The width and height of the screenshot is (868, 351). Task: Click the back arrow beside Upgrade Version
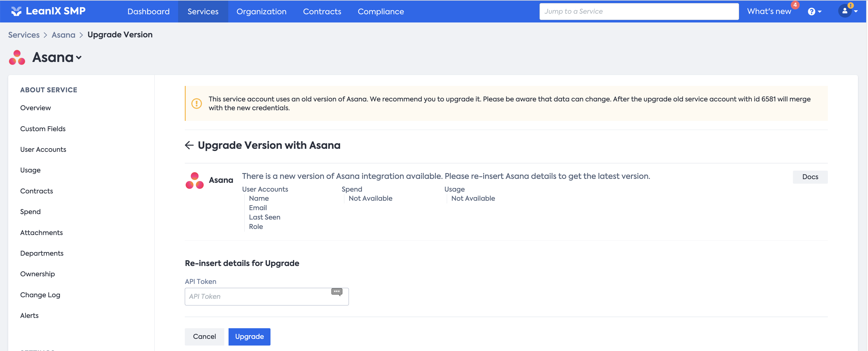(x=189, y=145)
